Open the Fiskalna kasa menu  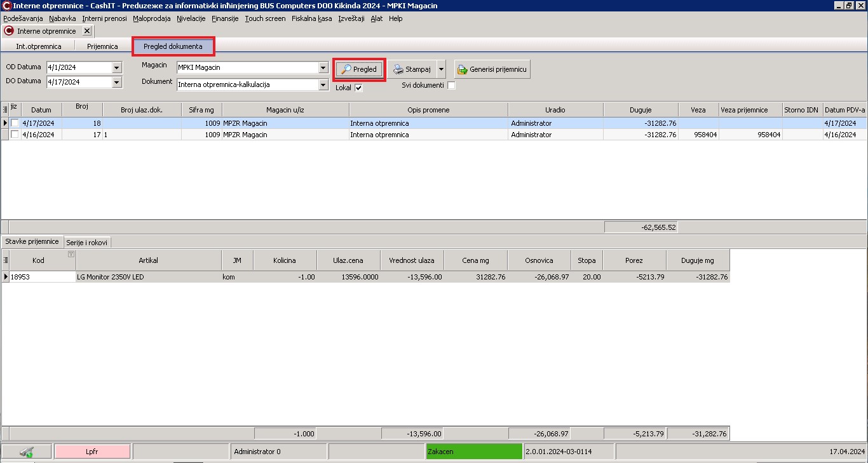click(x=312, y=18)
